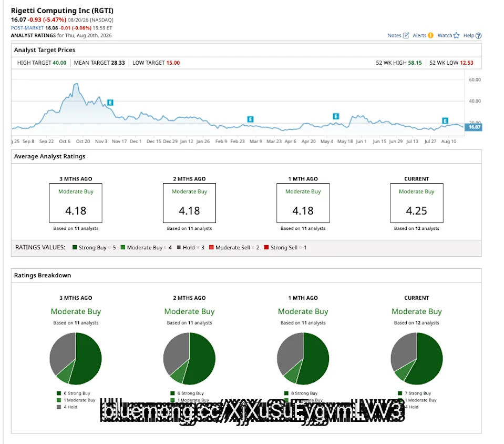Click the earnings E marker near May 18
Viewport: 504px width, 444px height.
(x=336, y=116)
